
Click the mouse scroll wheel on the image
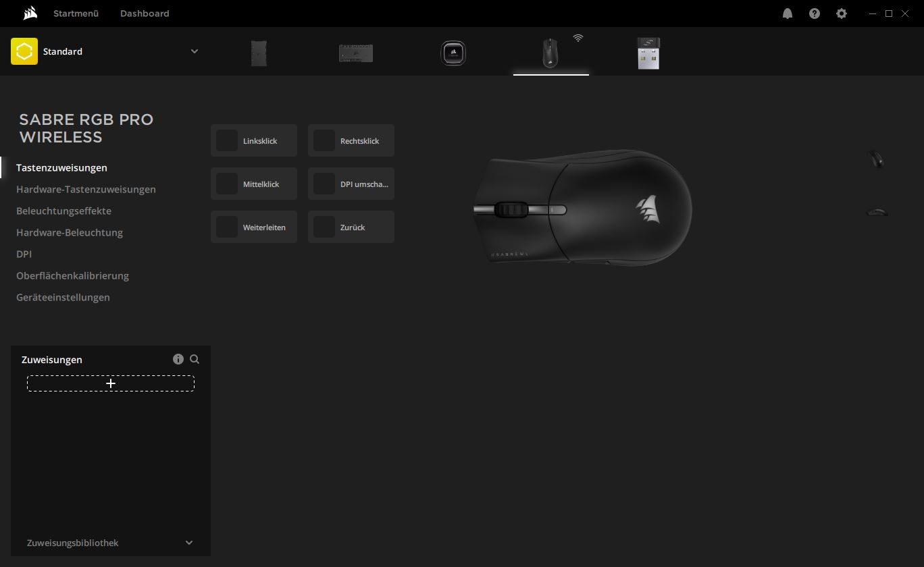pos(511,210)
